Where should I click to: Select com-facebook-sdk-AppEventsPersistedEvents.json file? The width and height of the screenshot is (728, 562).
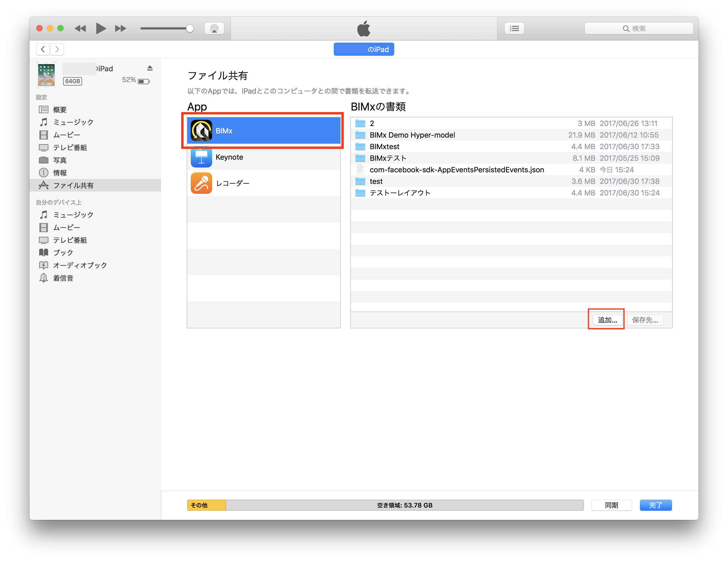(511, 170)
